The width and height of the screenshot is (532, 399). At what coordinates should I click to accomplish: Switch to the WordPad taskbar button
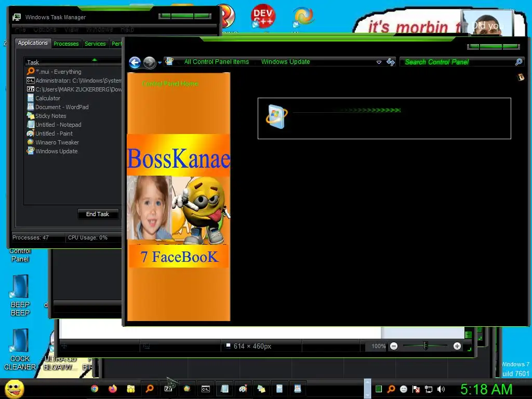coord(298,389)
